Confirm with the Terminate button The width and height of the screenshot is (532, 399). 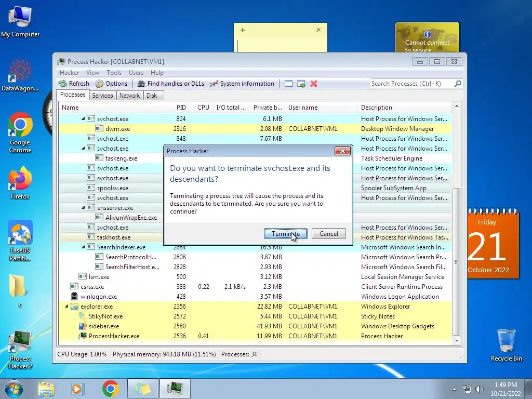(285, 233)
